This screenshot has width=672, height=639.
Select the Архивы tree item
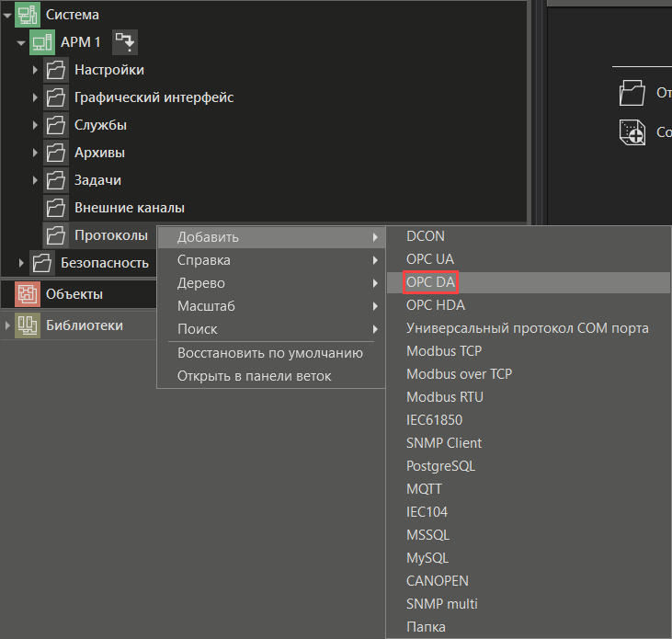[x=99, y=153]
